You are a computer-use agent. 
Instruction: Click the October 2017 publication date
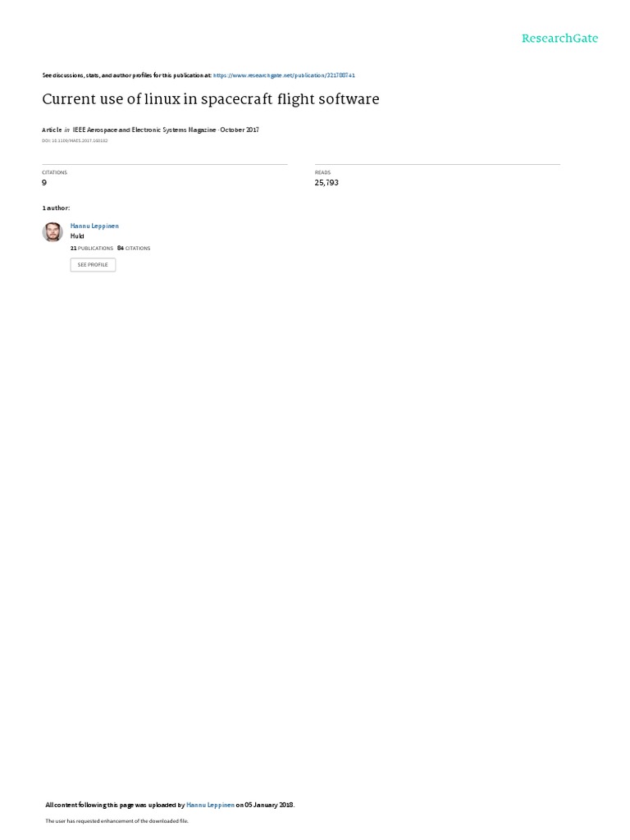pyautogui.click(x=240, y=130)
